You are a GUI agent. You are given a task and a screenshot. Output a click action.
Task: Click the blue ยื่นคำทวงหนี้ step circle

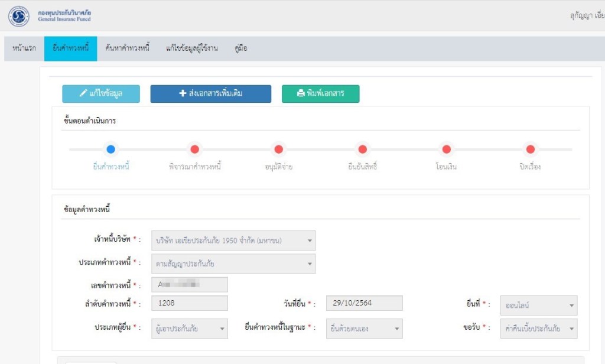(x=110, y=149)
